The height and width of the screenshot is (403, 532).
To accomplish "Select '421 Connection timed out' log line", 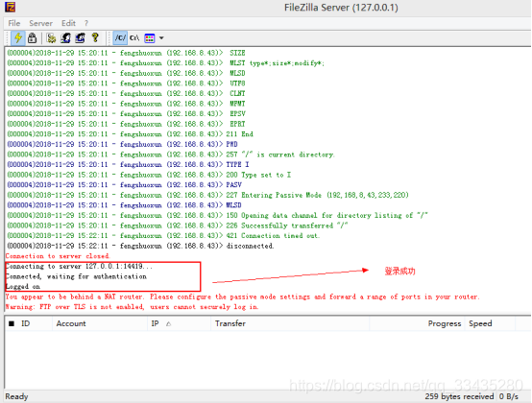I will 163,236.
